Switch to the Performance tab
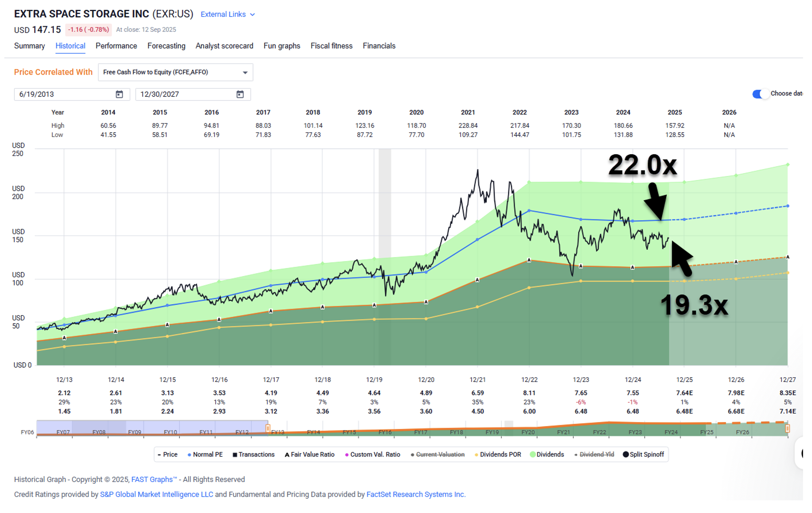The width and height of the screenshot is (812, 513). tap(116, 46)
